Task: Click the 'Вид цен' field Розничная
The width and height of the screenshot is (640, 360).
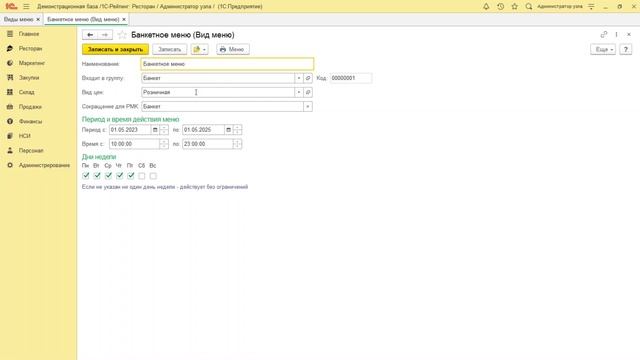Action: coord(218,92)
